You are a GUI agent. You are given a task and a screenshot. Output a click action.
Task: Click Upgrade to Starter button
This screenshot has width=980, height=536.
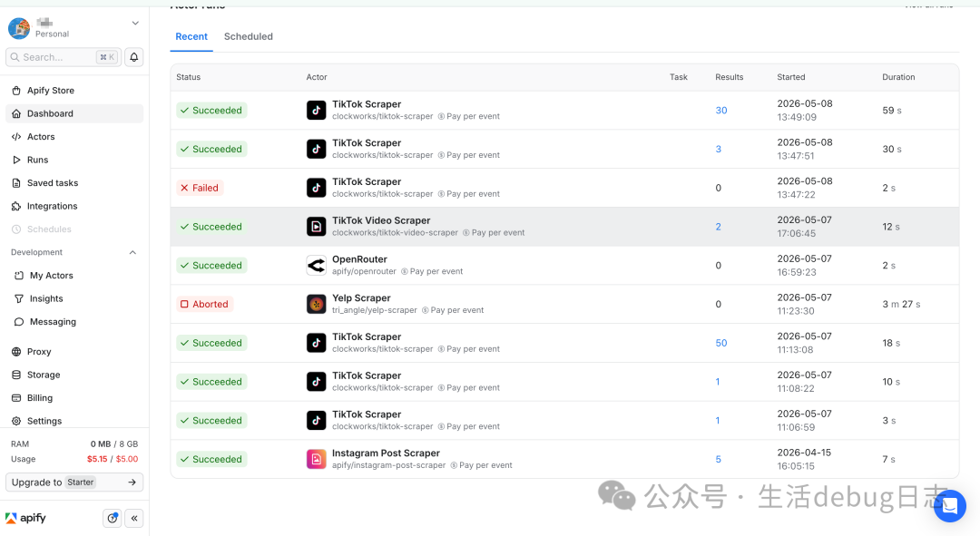74,482
